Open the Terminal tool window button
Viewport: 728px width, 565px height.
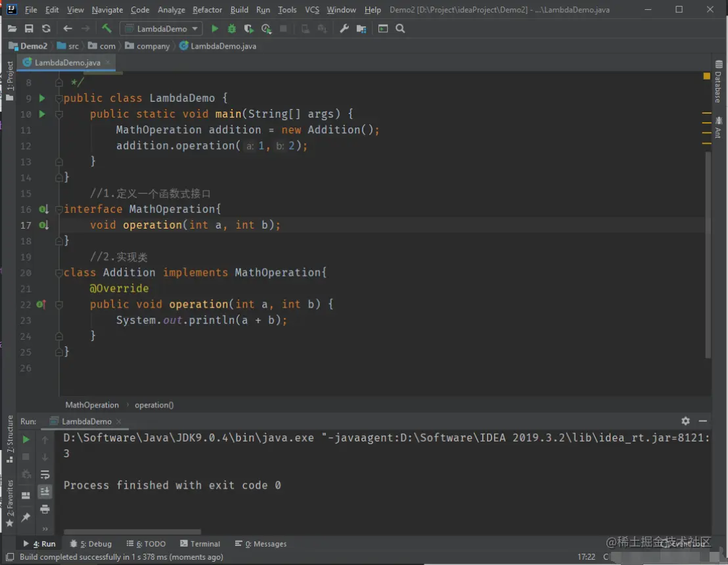(x=200, y=543)
